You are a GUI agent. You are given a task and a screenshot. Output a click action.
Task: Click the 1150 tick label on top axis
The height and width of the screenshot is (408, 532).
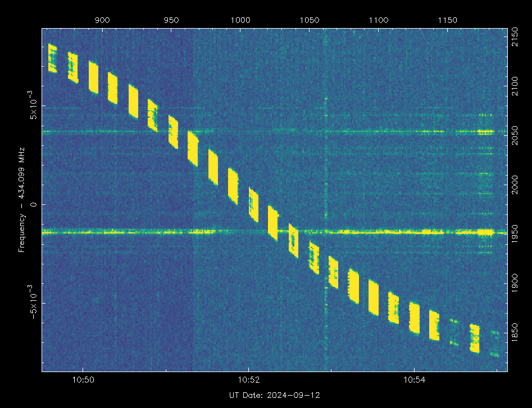point(448,20)
